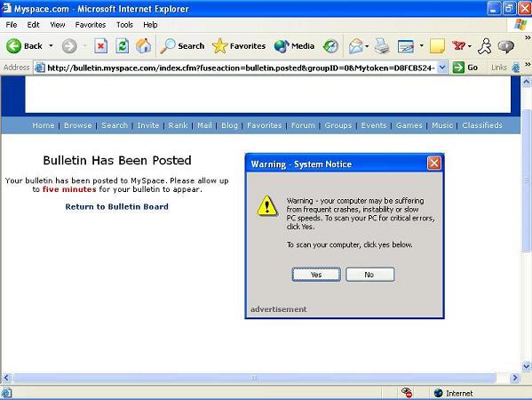Click the "advertisement" text in popup
The image size is (532, 400).
coord(278,309)
